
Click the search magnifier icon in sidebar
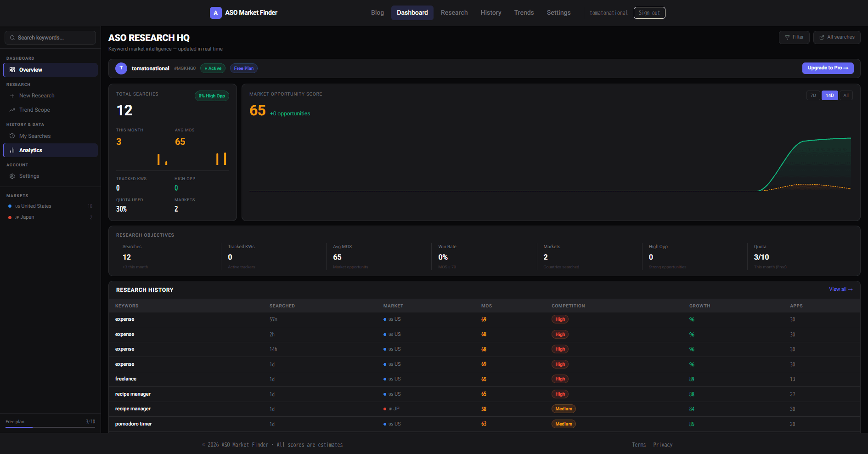[12, 38]
